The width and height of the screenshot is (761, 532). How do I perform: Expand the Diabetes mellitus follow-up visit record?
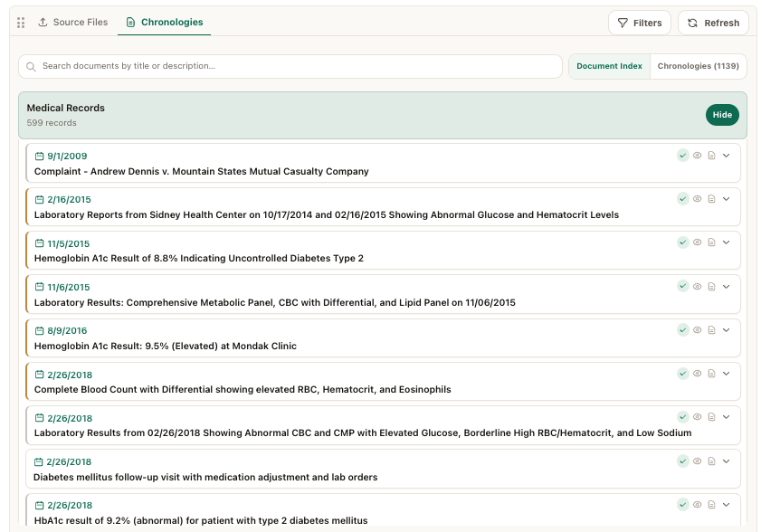(x=726, y=461)
